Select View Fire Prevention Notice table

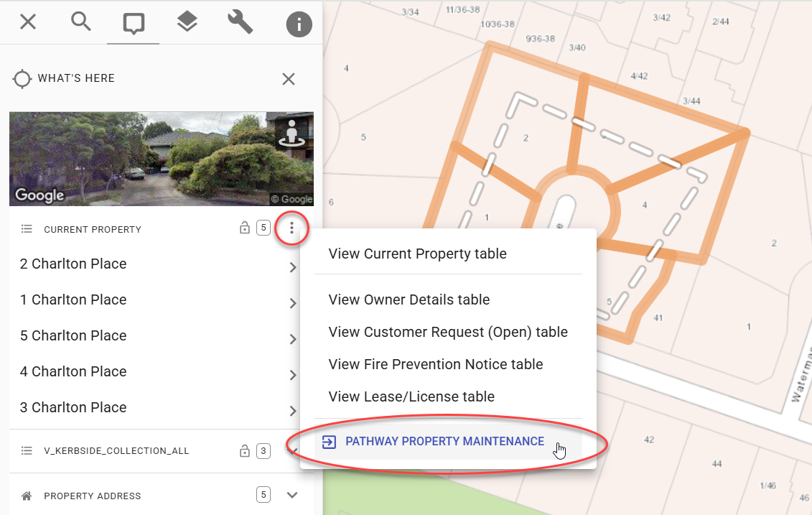pyautogui.click(x=435, y=364)
